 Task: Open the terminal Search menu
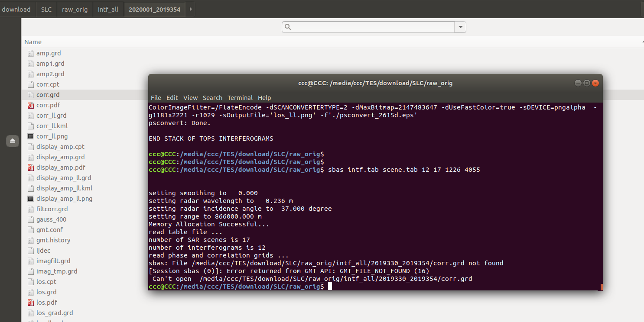pyautogui.click(x=212, y=98)
